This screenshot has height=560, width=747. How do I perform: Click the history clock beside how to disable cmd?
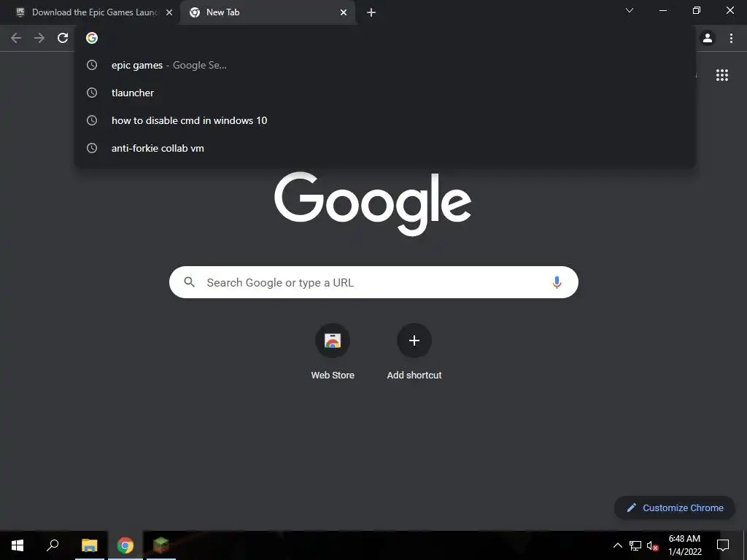(x=92, y=120)
